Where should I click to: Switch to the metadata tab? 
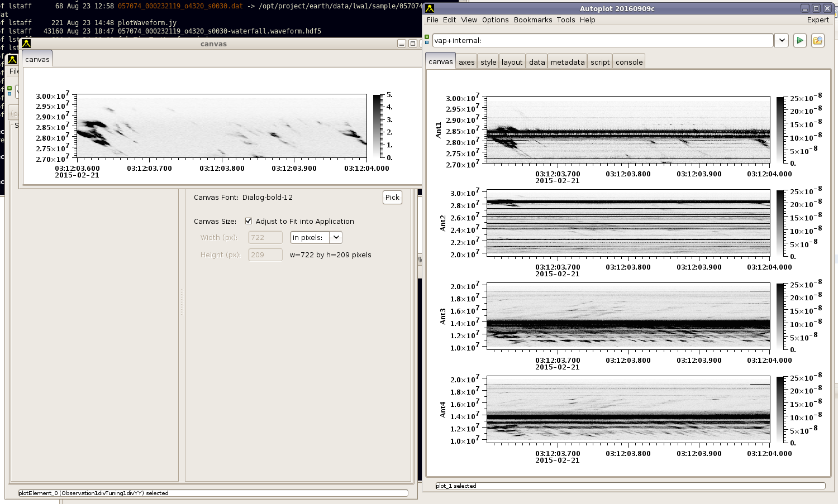click(568, 62)
